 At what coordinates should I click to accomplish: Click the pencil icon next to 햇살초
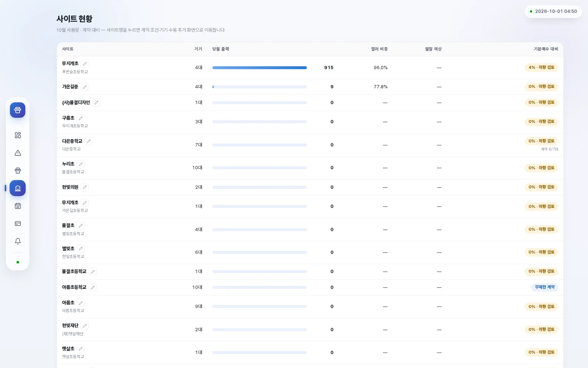81,349
